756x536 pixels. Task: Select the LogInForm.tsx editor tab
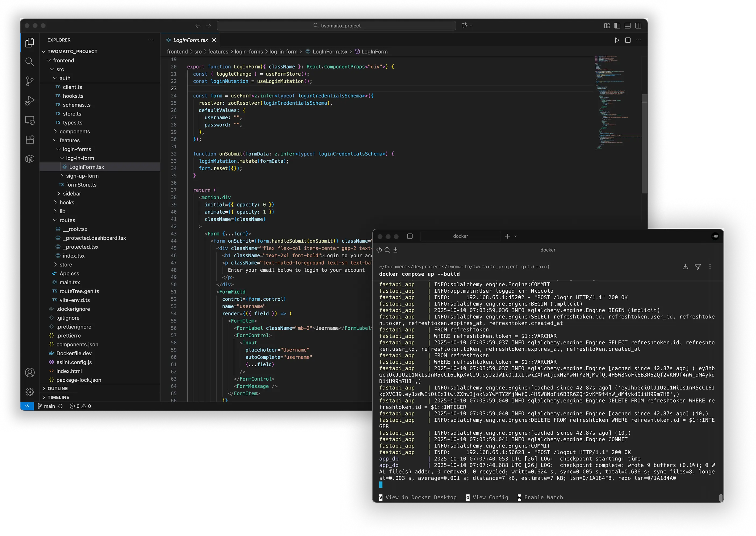190,40
